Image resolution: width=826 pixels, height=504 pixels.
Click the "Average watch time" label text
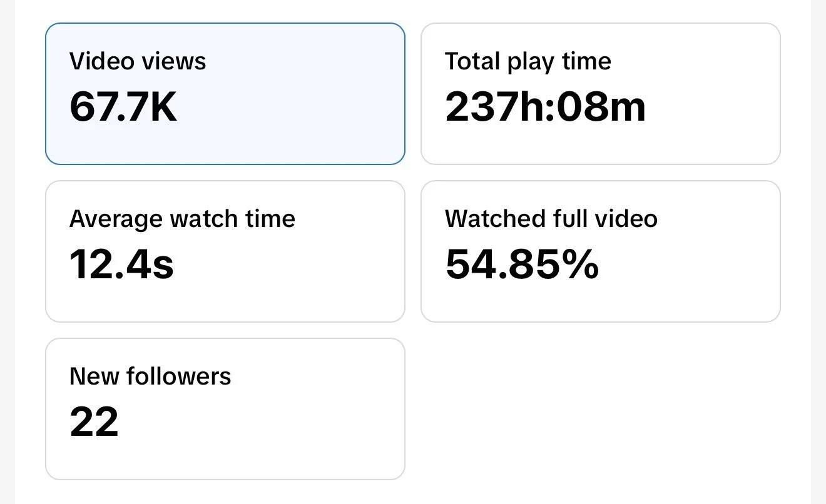click(182, 219)
